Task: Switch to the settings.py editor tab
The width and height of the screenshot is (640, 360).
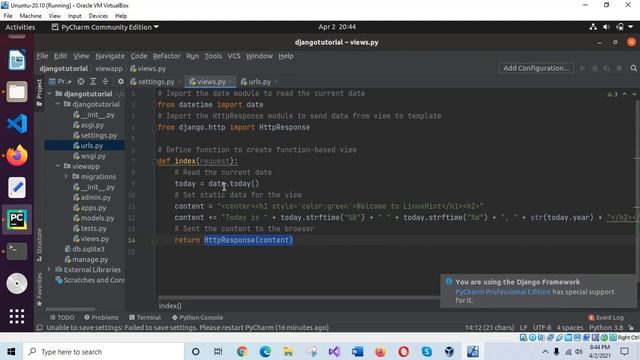Action: tap(156, 82)
